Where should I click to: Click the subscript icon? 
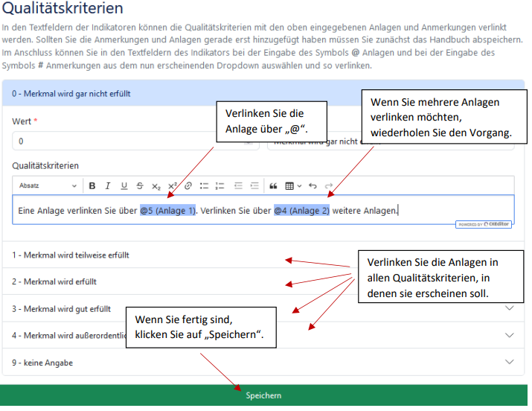(x=156, y=186)
